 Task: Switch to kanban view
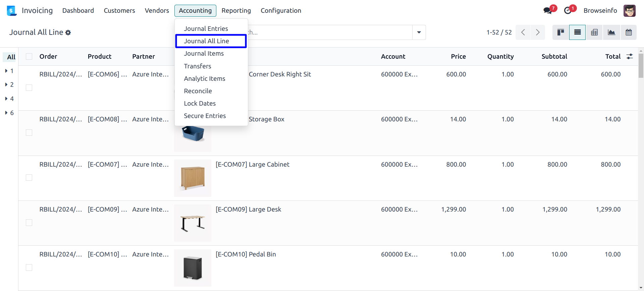point(560,33)
